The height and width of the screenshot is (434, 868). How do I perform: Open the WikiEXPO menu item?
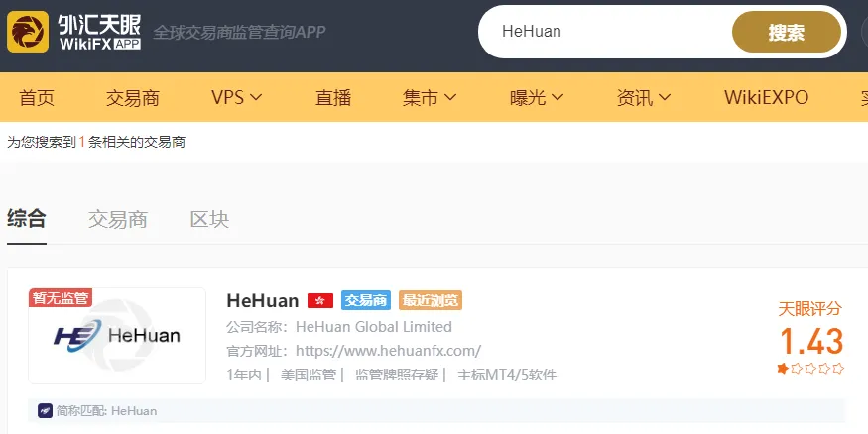click(766, 97)
